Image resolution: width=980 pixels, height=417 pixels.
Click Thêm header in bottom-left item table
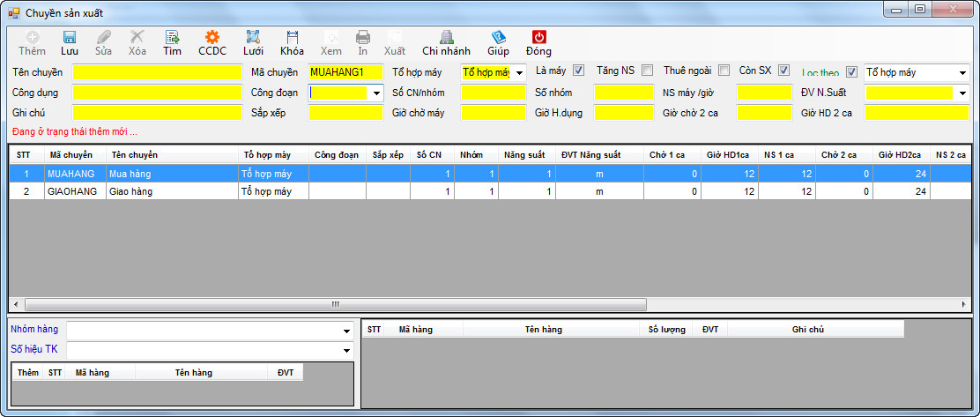tap(28, 373)
